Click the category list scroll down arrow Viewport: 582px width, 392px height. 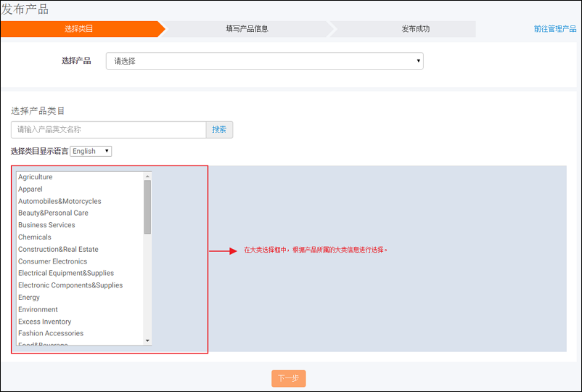(147, 340)
